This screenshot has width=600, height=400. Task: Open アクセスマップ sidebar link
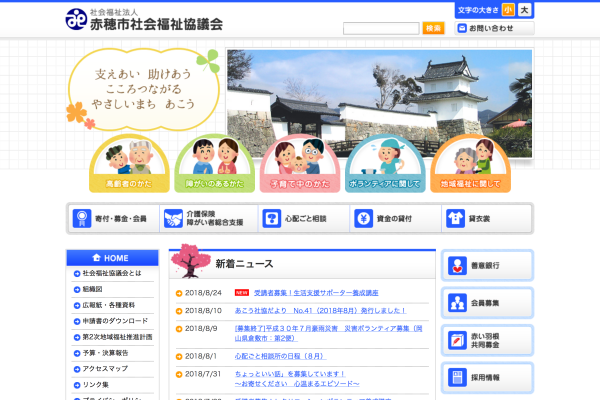tap(105, 369)
